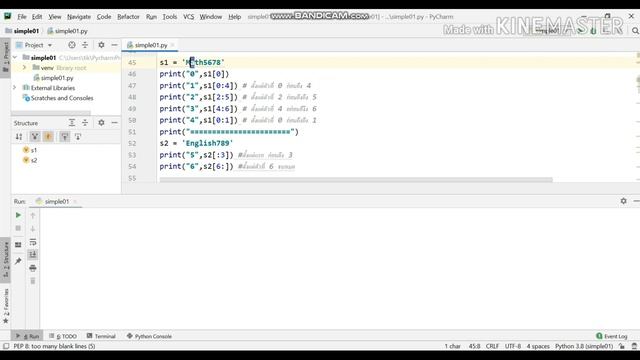This screenshot has width=640, height=360.
Task: Collapse the simple01 project root node
Action: [15, 58]
